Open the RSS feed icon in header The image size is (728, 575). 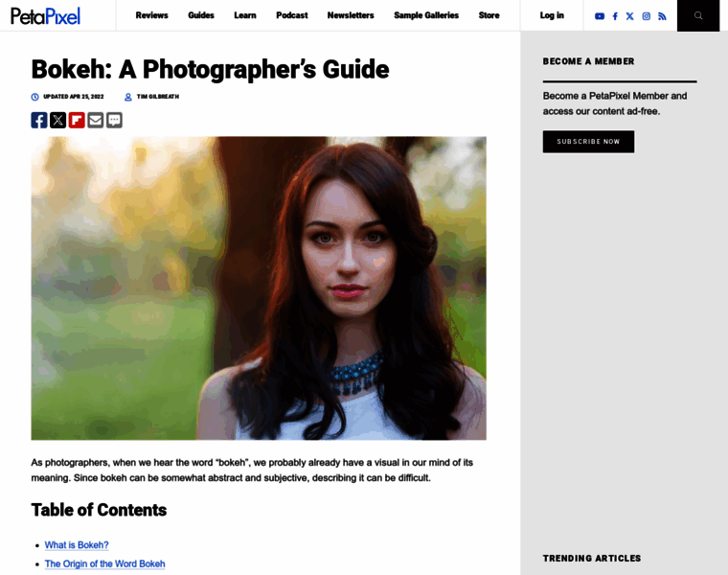tap(662, 16)
